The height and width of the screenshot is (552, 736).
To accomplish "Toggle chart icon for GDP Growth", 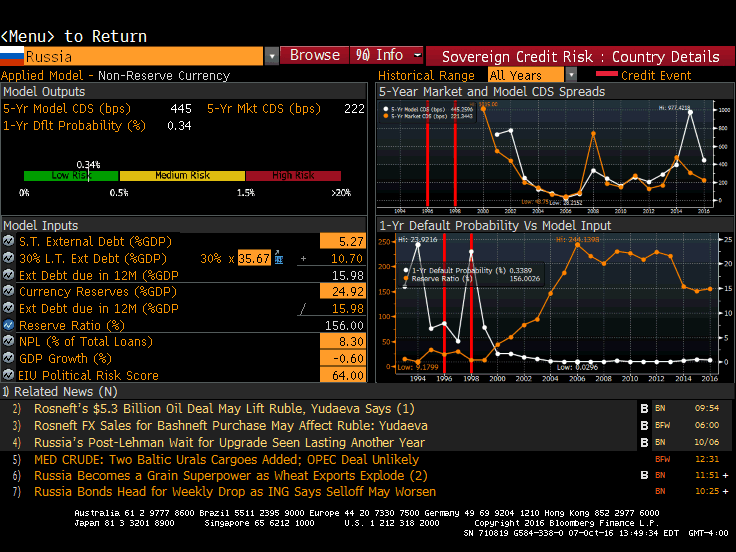I will click(x=8, y=358).
